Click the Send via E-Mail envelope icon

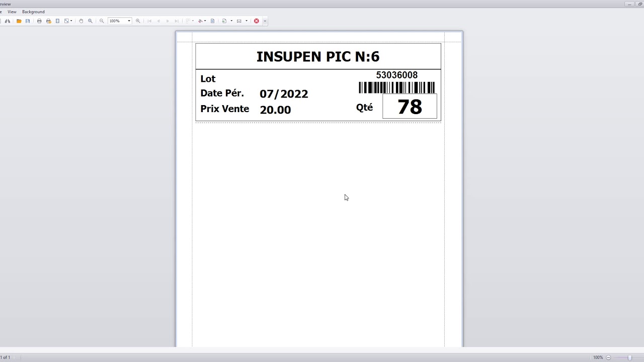coord(239,21)
